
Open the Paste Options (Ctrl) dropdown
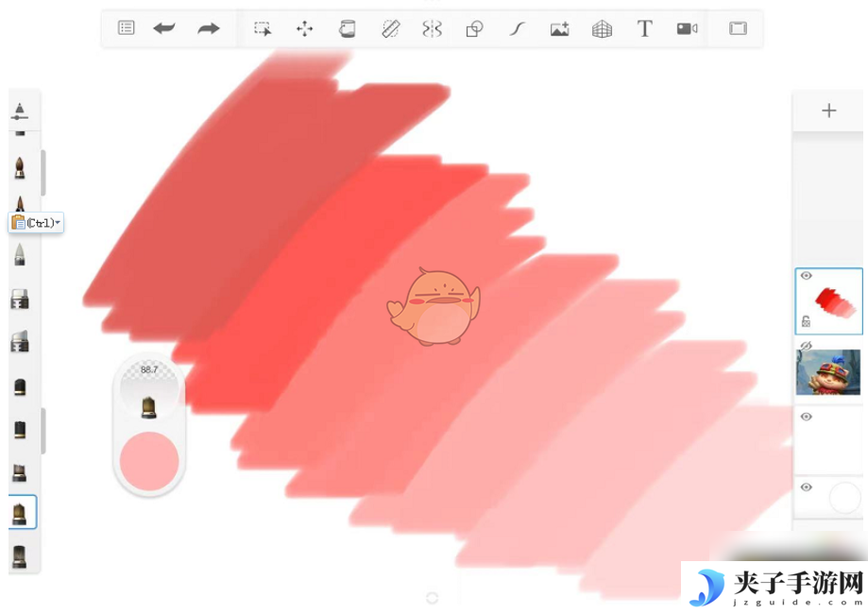tap(36, 223)
